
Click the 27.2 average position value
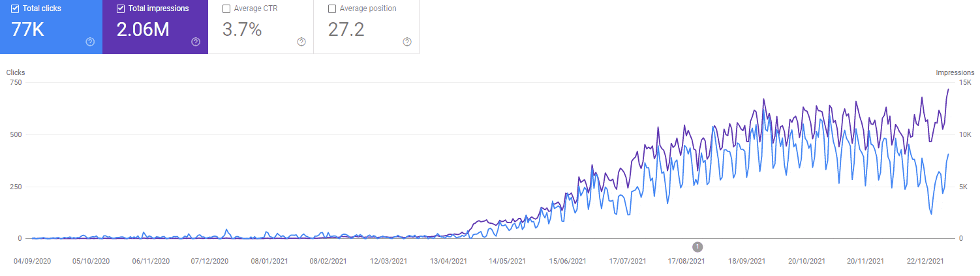tap(346, 29)
